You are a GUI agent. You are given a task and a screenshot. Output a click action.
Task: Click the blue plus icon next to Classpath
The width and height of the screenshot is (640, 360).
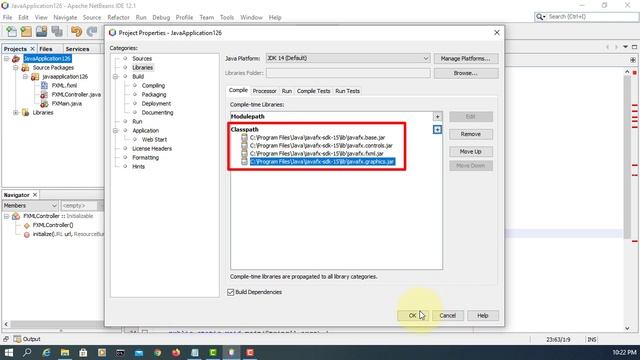[x=437, y=129]
